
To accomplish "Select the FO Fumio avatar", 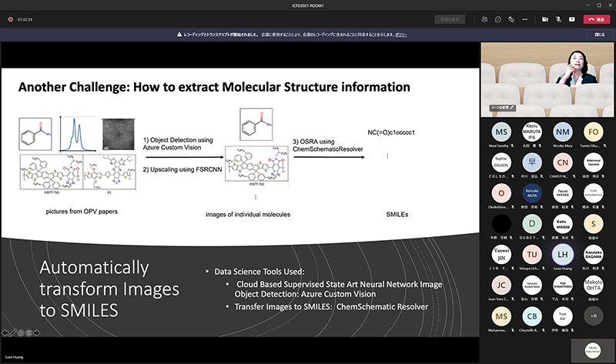I will point(593,132).
